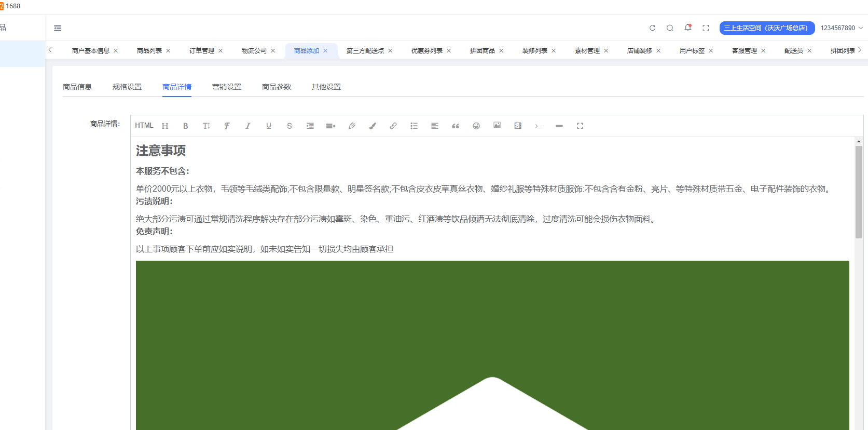Apply strikethrough formatting
The width and height of the screenshot is (868, 430).
(x=289, y=126)
